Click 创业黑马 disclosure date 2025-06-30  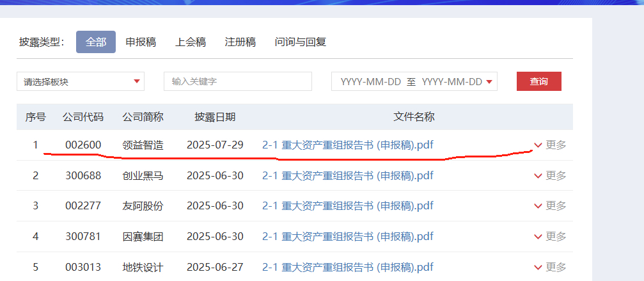[x=215, y=176]
